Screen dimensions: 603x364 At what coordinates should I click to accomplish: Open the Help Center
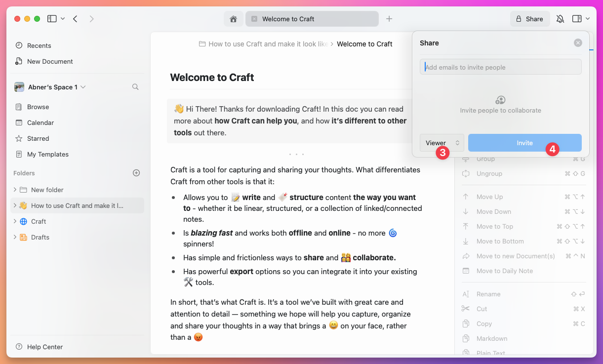[43, 347]
